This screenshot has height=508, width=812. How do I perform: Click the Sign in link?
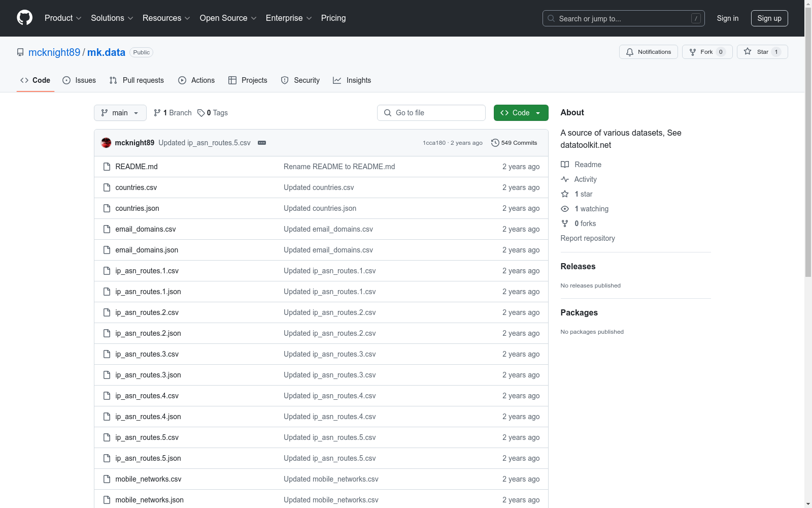point(728,18)
